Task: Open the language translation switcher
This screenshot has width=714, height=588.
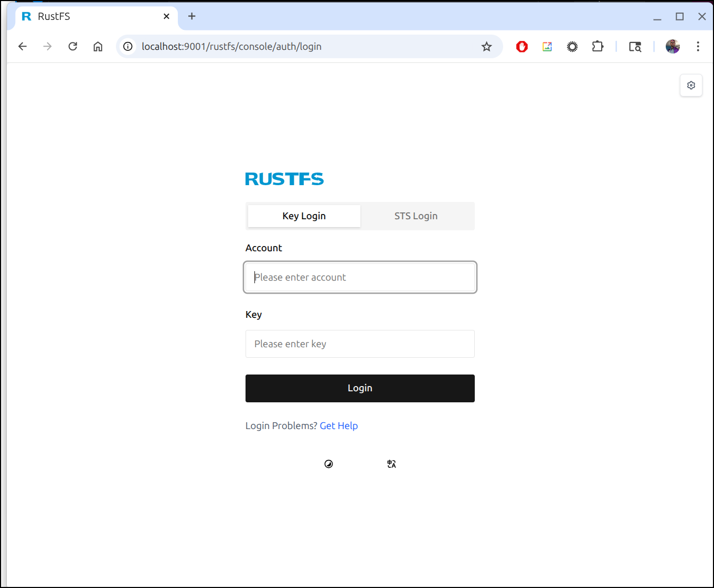Action: click(391, 464)
